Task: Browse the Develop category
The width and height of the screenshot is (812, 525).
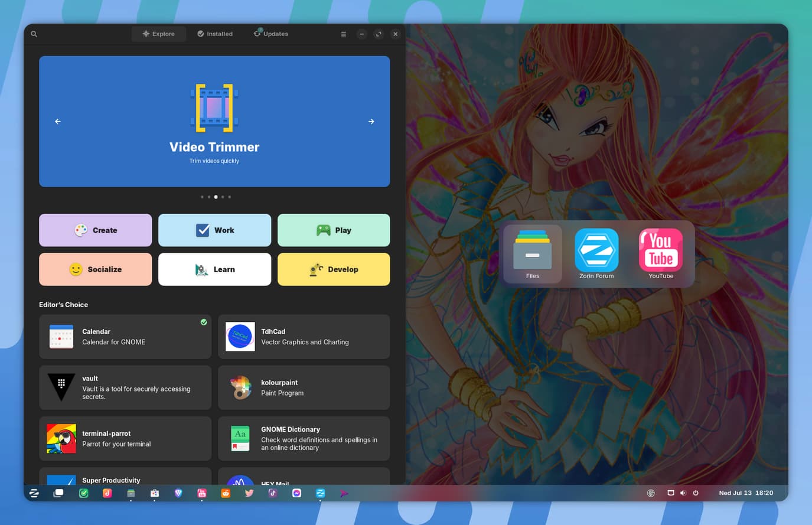Action: click(x=334, y=269)
